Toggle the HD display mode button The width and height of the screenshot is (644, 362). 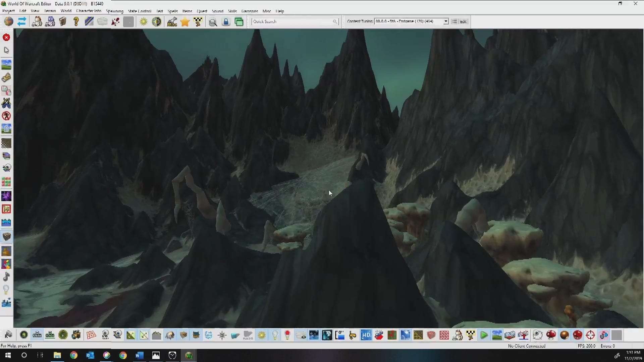pyautogui.click(x=366, y=335)
